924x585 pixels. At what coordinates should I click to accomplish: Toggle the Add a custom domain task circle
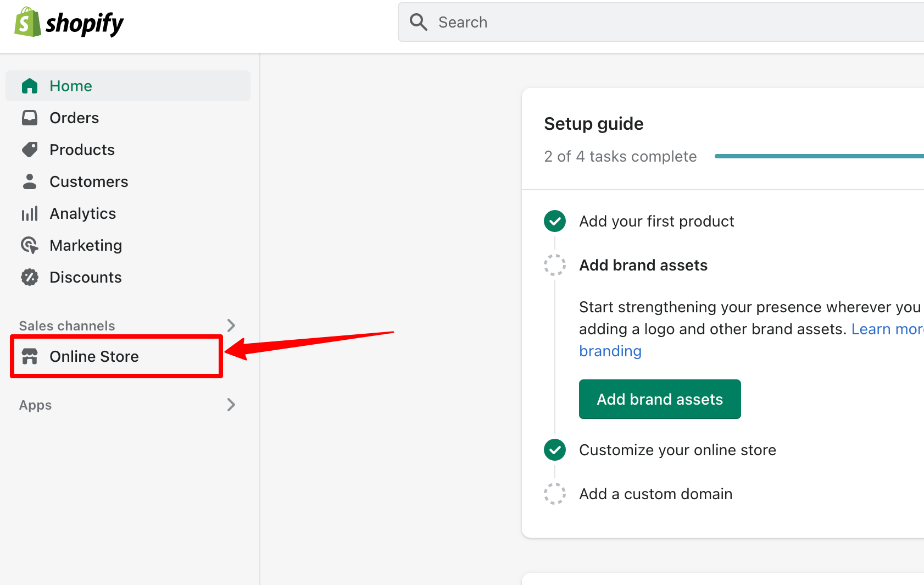555,493
